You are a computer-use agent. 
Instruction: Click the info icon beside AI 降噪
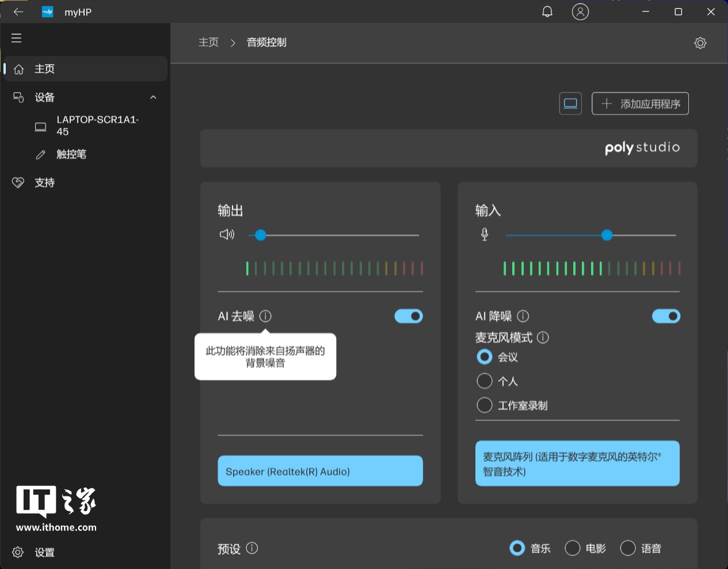[523, 316]
